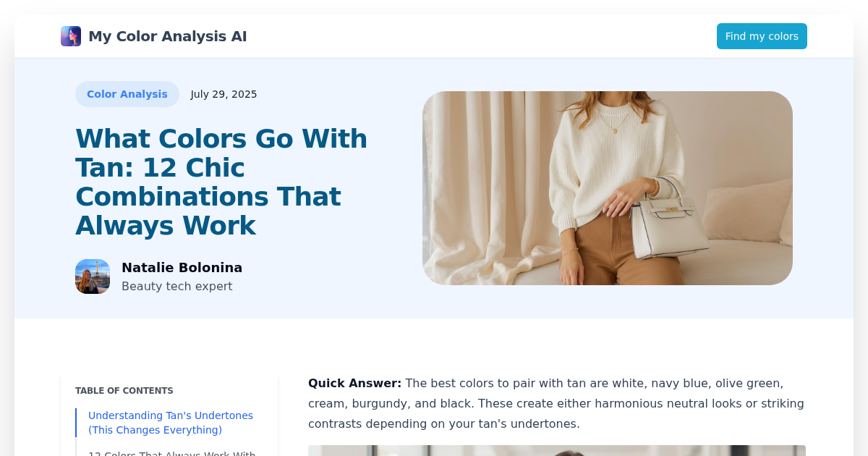Click the Beauty tech expert subtitle
The width and height of the screenshot is (868, 456).
click(x=177, y=286)
